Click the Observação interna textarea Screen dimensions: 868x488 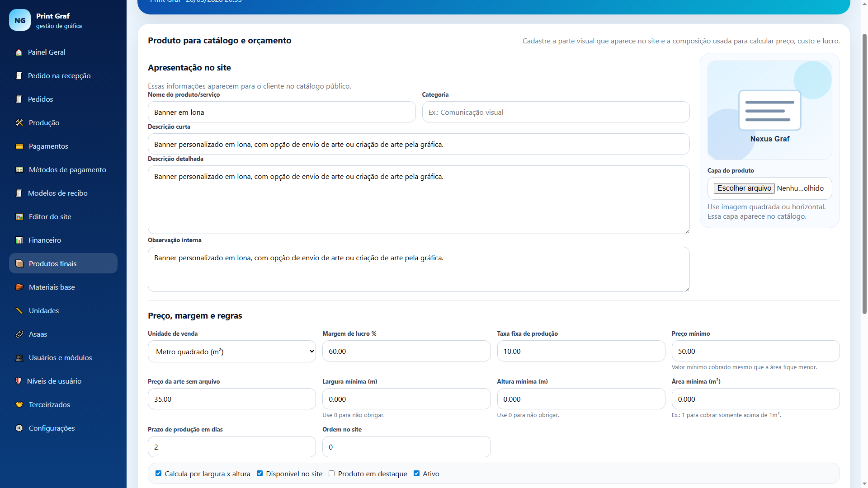click(x=419, y=269)
